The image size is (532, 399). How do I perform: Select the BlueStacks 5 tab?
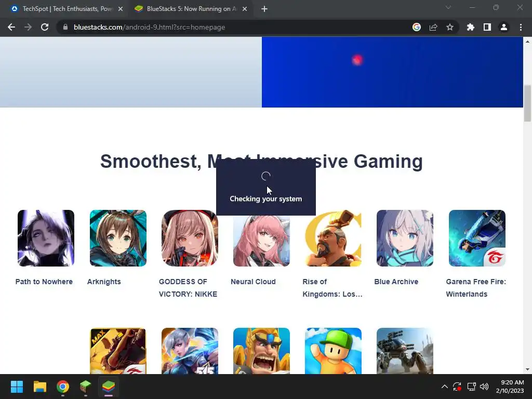(x=191, y=9)
